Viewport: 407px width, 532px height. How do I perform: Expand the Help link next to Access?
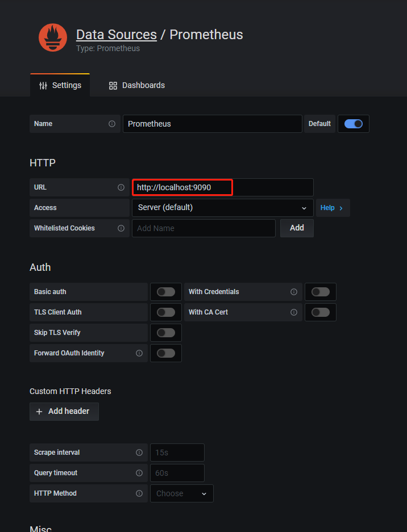[333, 208]
